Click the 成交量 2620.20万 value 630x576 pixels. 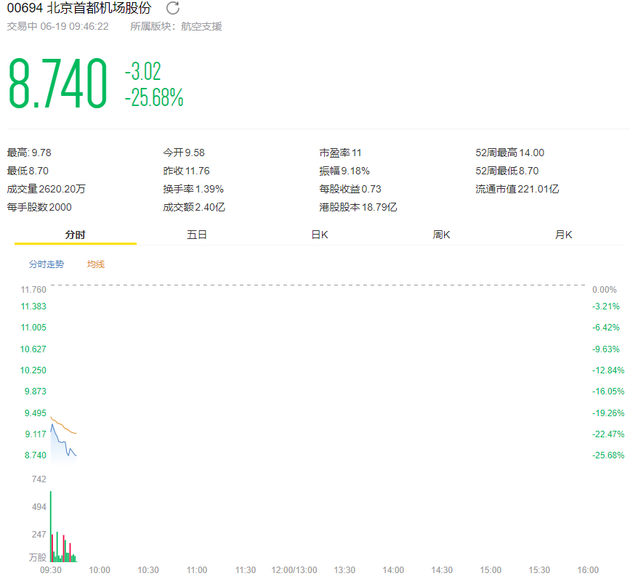[x=46, y=189]
